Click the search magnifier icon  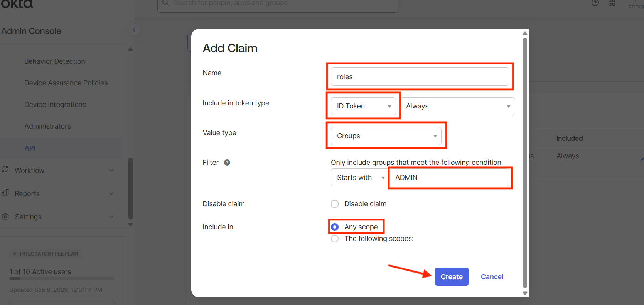point(165,3)
